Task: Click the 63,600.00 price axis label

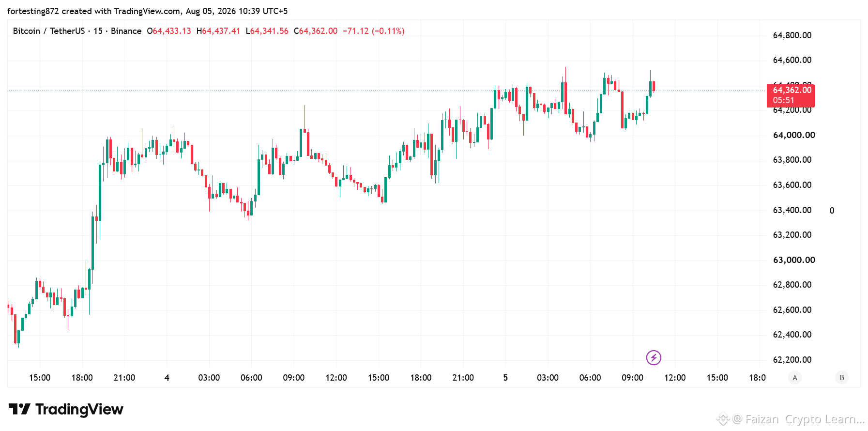Action: [x=792, y=185]
